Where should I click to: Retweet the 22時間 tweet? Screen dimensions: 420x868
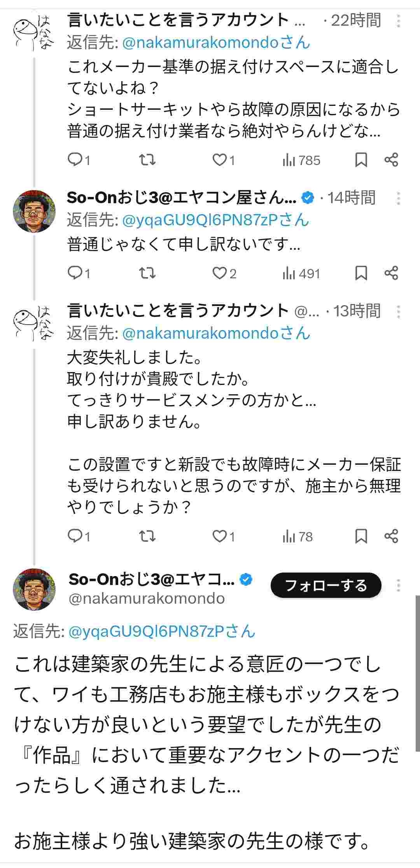click(147, 160)
